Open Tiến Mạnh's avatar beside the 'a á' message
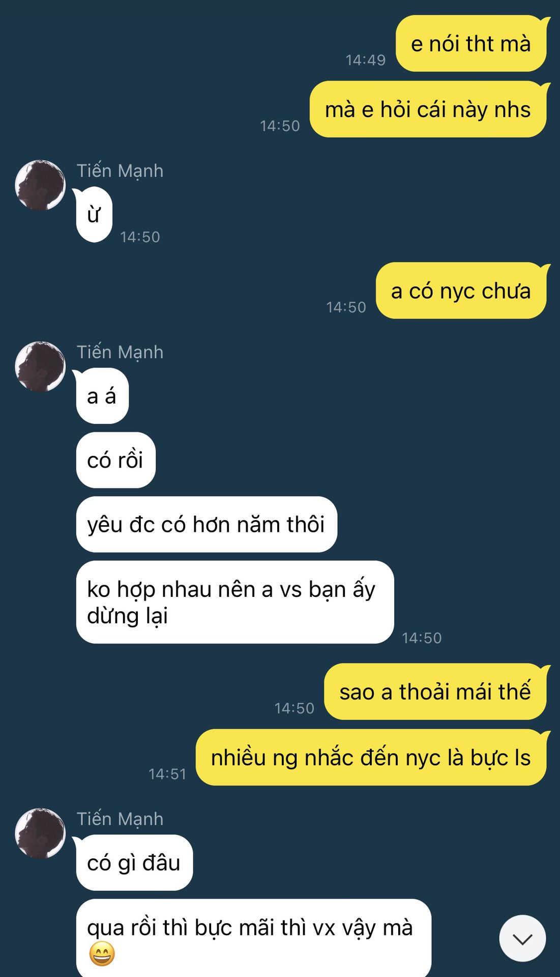The height and width of the screenshot is (977, 560). pyautogui.click(x=40, y=366)
